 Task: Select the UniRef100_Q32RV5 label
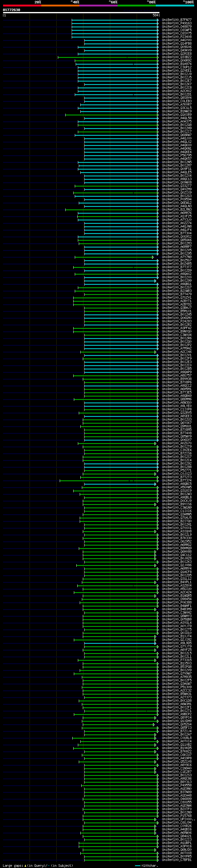click(x=176, y=413)
